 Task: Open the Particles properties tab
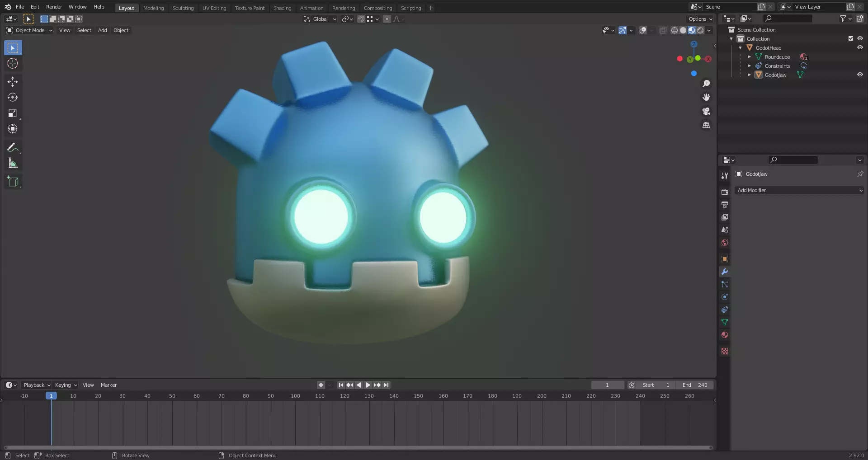click(x=725, y=284)
